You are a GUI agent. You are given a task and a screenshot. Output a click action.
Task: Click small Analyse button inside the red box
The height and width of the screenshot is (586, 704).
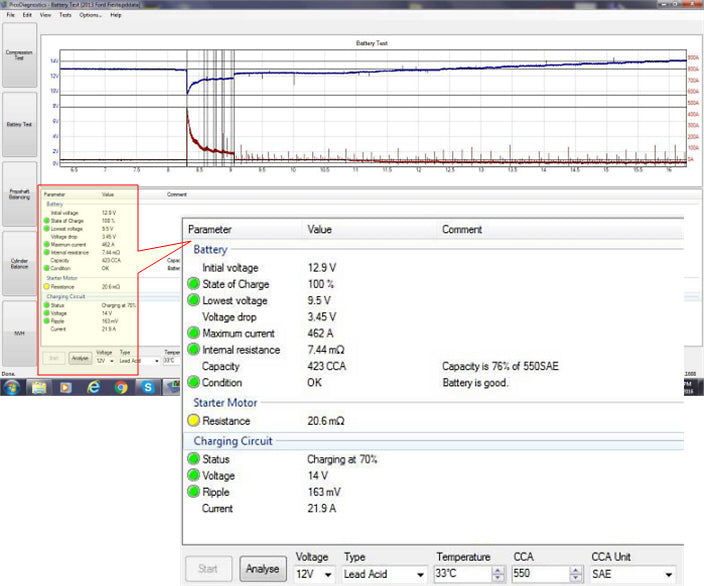[80, 358]
